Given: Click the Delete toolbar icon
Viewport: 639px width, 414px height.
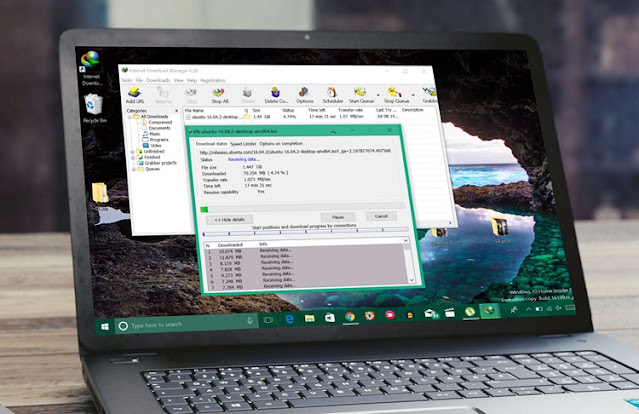Looking at the screenshot, I should [x=248, y=95].
